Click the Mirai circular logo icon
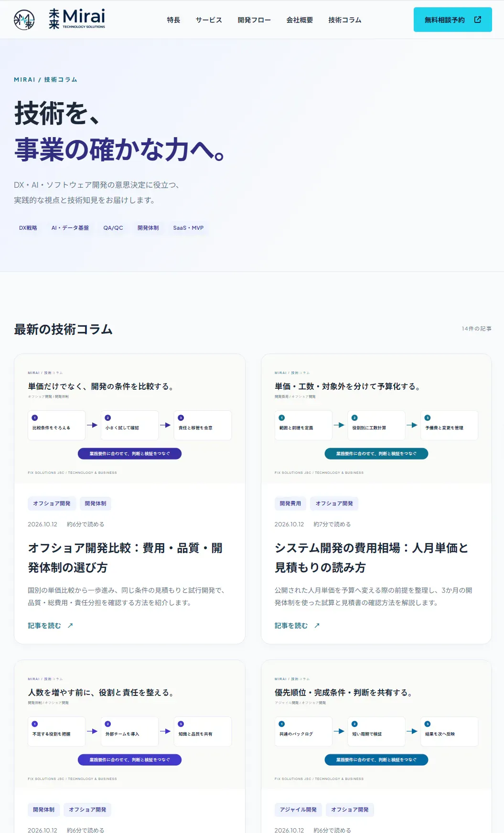The width and height of the screenshot is (504, 833). (24, 20)
